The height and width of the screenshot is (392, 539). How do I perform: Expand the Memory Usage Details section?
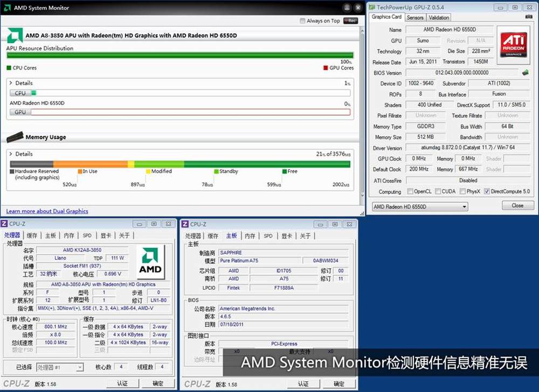tap(11, 153)
